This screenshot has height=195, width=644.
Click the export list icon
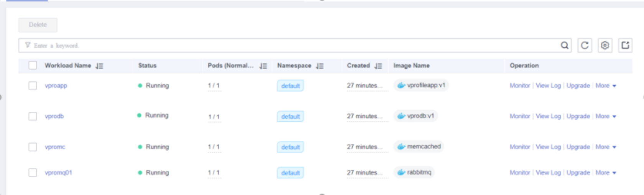(x=625, y=45)
